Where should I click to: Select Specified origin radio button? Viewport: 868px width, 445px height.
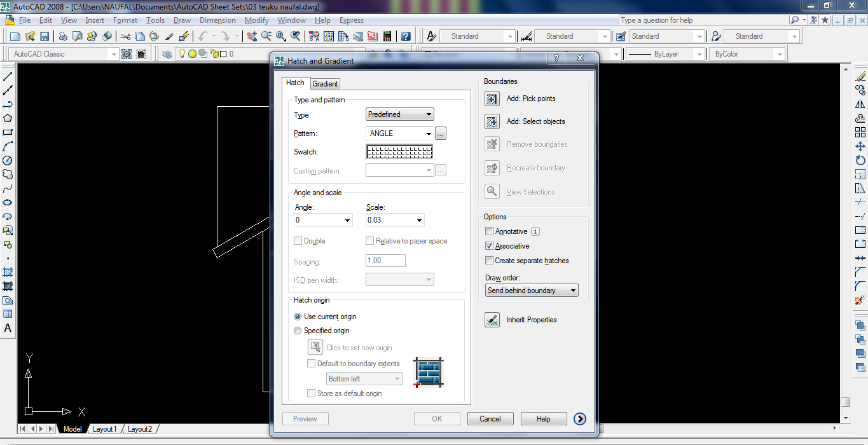click(298, 331)
